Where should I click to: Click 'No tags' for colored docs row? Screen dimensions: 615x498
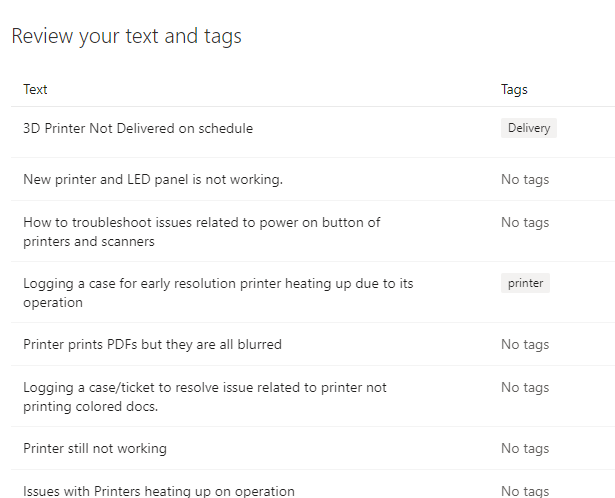point(525,387)
